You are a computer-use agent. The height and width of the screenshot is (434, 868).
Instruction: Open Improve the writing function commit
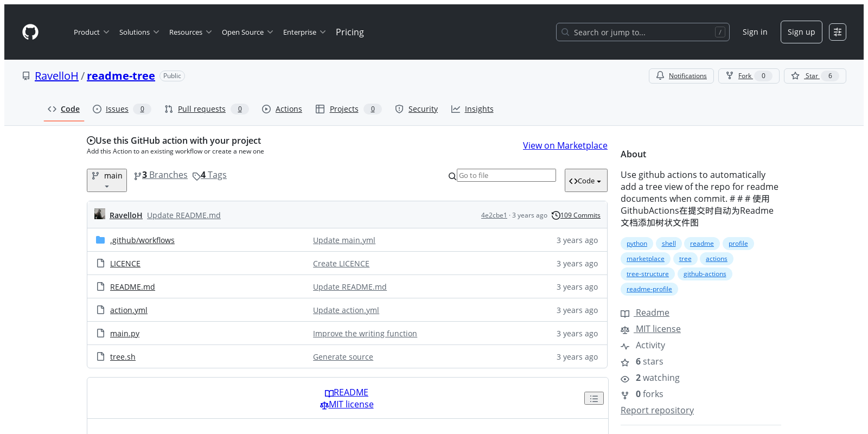[365, 334]
